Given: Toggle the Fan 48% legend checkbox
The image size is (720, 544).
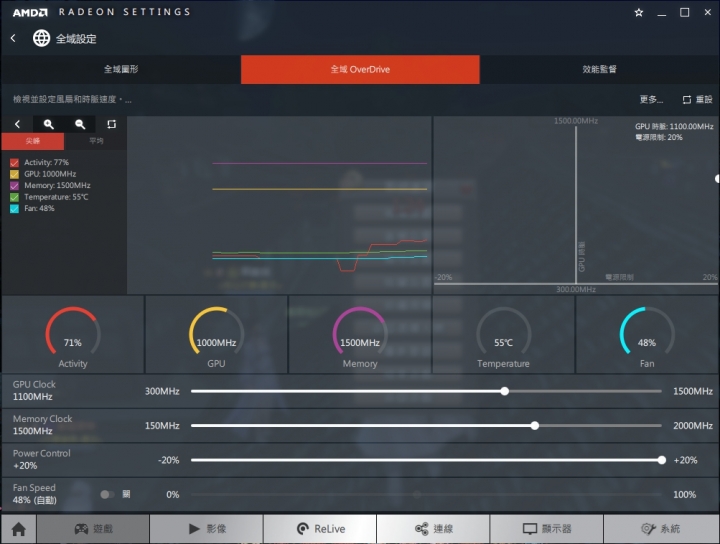Looking at the screenshot, I should pyautogui.click(x=15, y=208).
